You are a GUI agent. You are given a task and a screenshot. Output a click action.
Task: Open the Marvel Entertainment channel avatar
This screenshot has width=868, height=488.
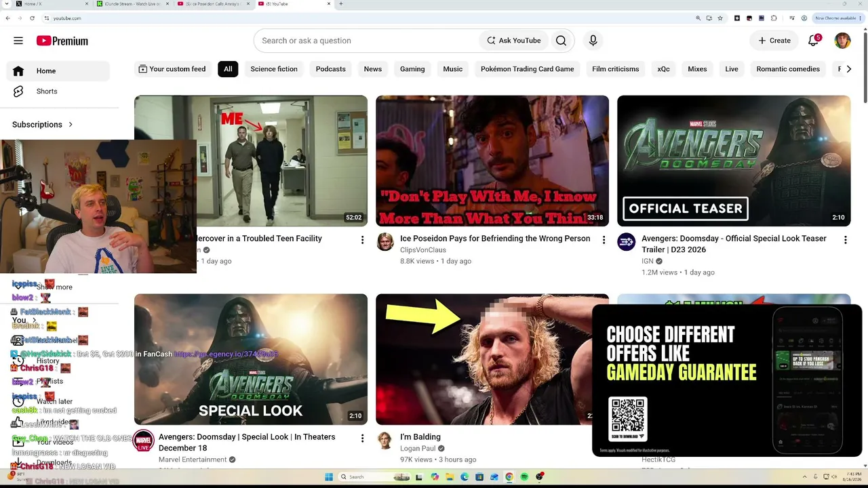click(143, 441)
